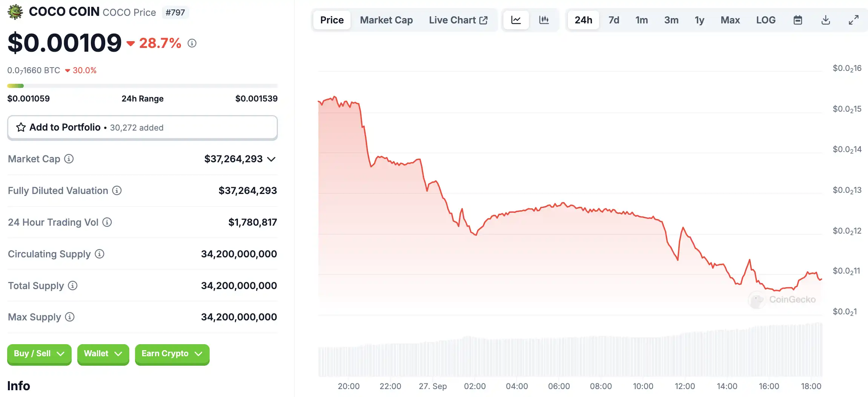Open the Earn Crypto dropdown
Viewport: 868px width, 397px height.
[172, 354]
